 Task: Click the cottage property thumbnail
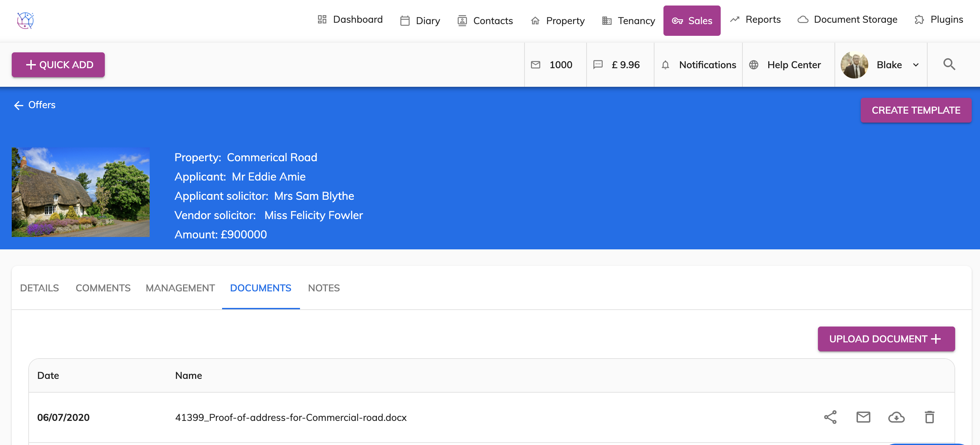[x=81, y=192]
